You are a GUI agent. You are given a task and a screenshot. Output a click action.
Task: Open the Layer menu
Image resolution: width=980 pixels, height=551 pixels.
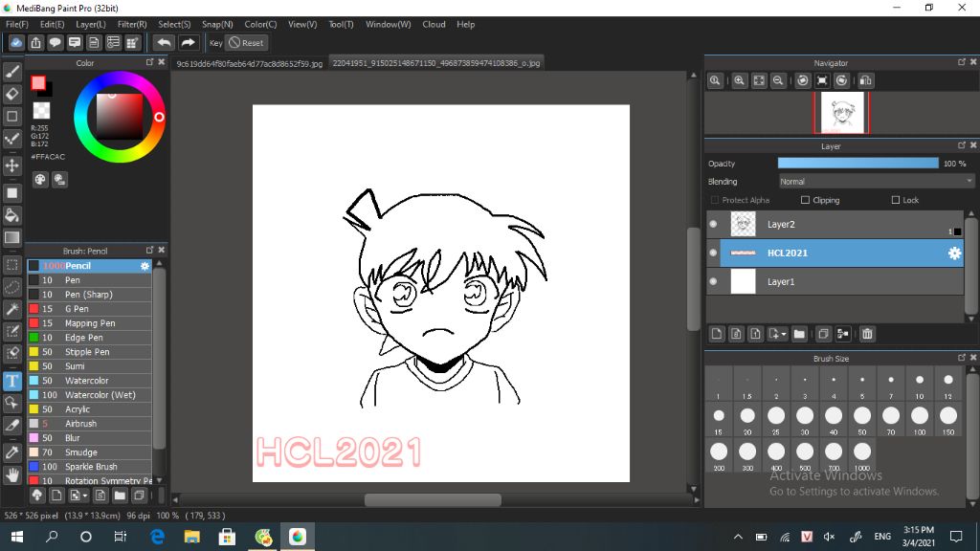pyautogui.click(x=91, y=24)
